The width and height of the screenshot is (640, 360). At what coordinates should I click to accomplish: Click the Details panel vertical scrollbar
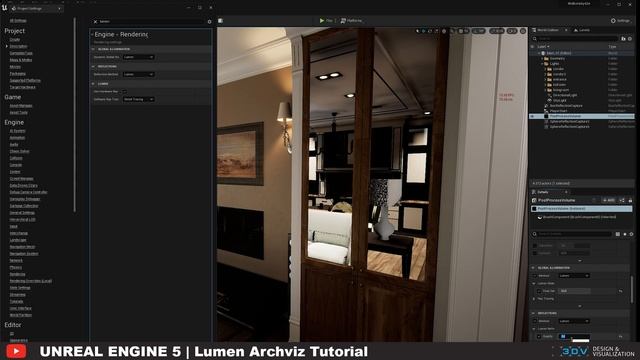632,289
